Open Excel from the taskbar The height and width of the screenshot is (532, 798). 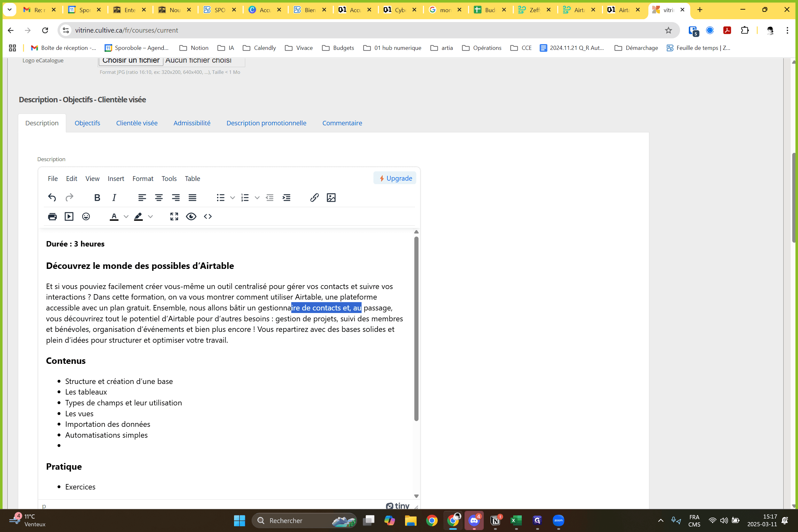(516, 520)
